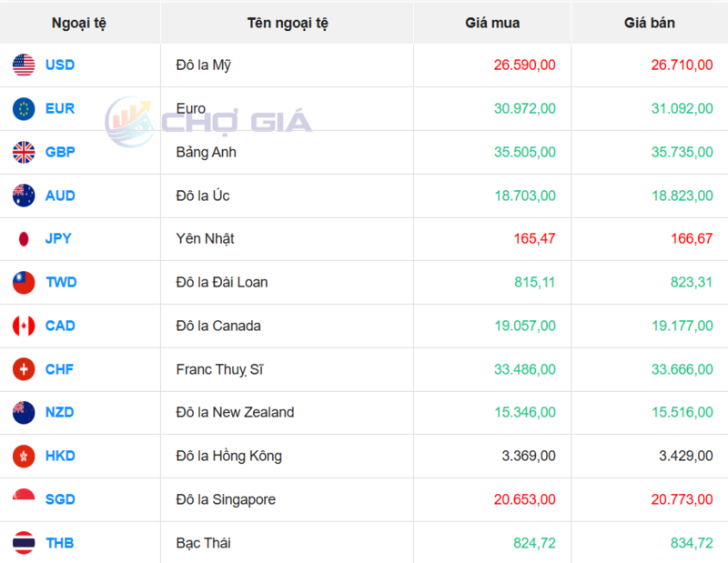Image resolution: width=728 pixels, height=563 pixels.
Task: Click the United States flag icon
Action: pyautogui.click(x=24, y=65)
